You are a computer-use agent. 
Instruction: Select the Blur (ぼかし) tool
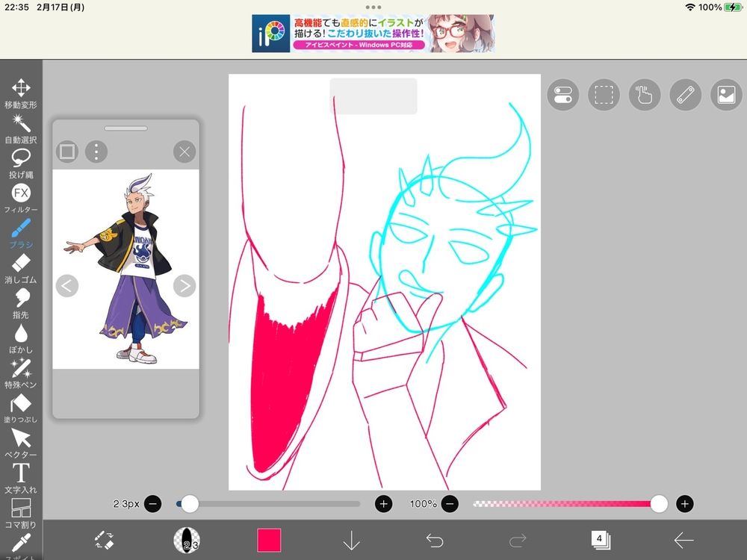[x=21, y=338]
